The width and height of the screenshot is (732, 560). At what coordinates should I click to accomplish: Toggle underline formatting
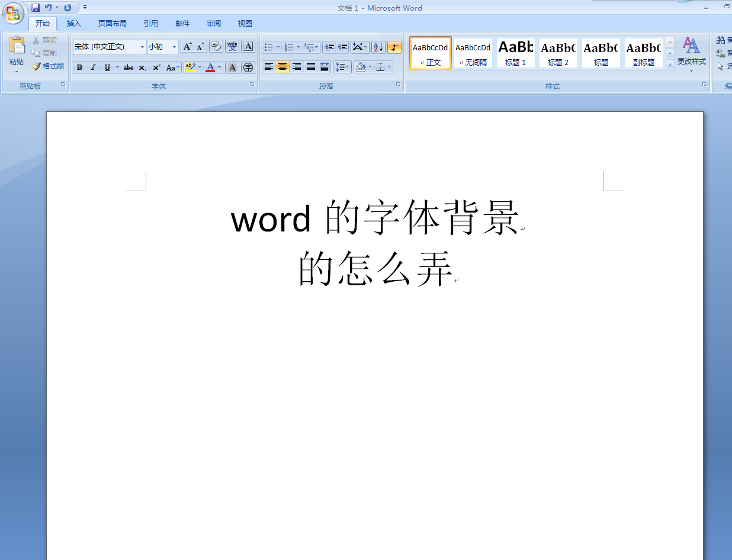pos(107,67)
